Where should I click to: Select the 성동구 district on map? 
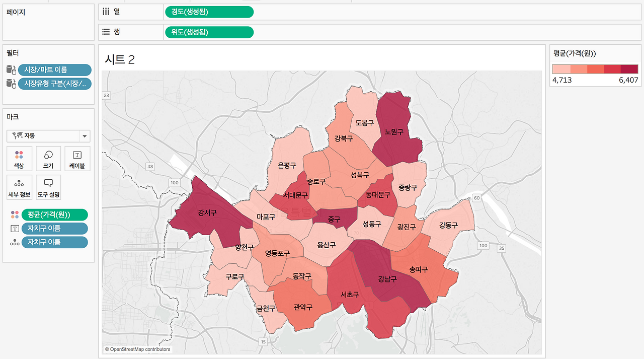tap(372, 224)
